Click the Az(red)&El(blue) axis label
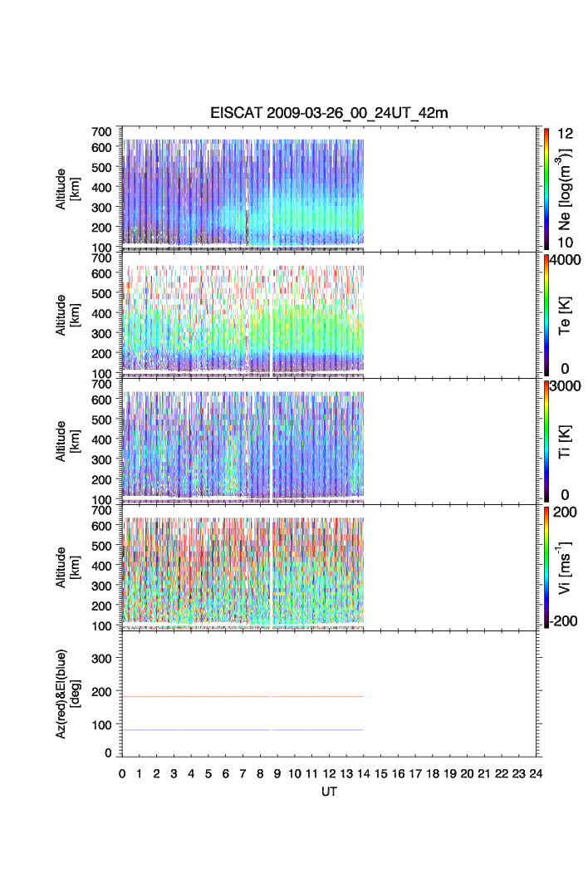588x883 pixels. tap(66, 694)
